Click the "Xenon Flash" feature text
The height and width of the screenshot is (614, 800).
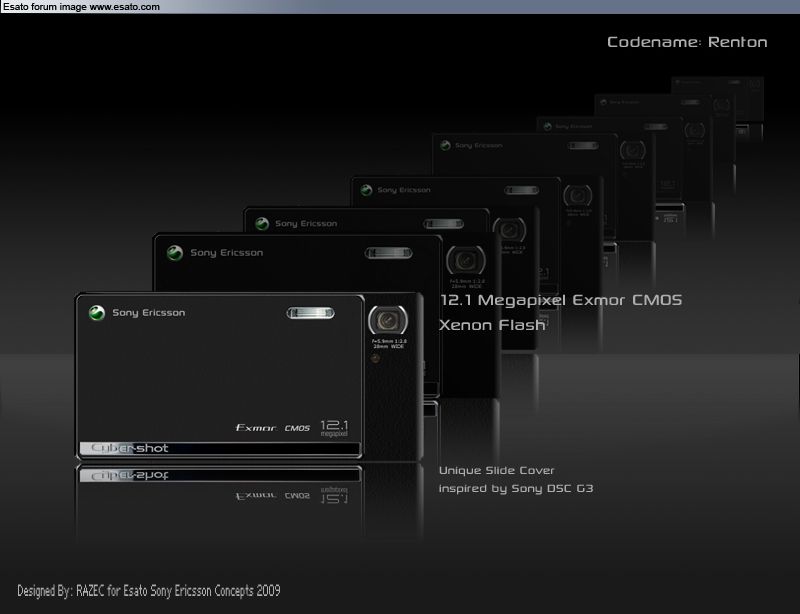click(x=492, y=325)
